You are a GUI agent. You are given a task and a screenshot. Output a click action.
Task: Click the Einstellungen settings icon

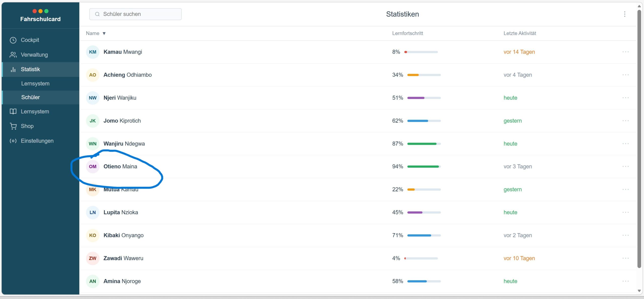click(x=13, y=141)
